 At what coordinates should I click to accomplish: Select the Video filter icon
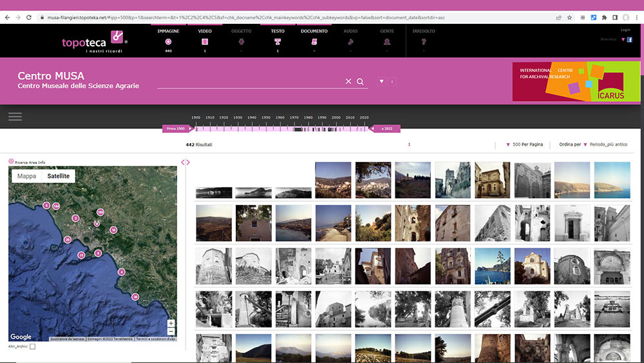205,42
